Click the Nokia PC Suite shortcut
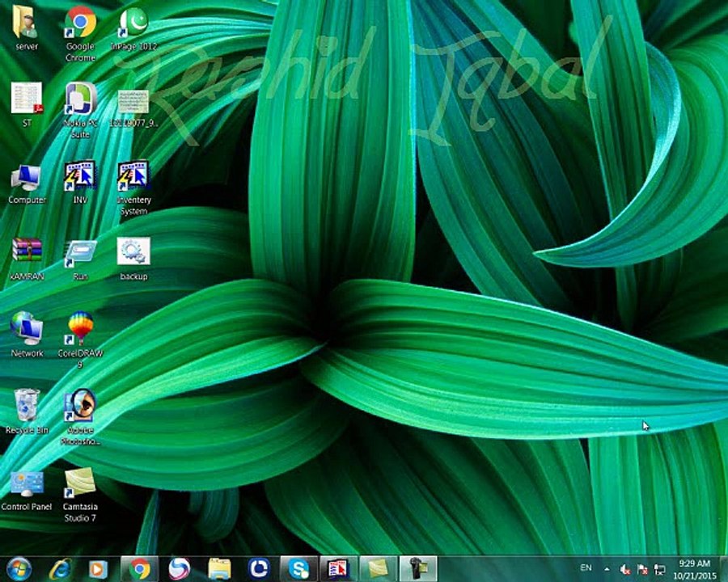 (80, 100)
